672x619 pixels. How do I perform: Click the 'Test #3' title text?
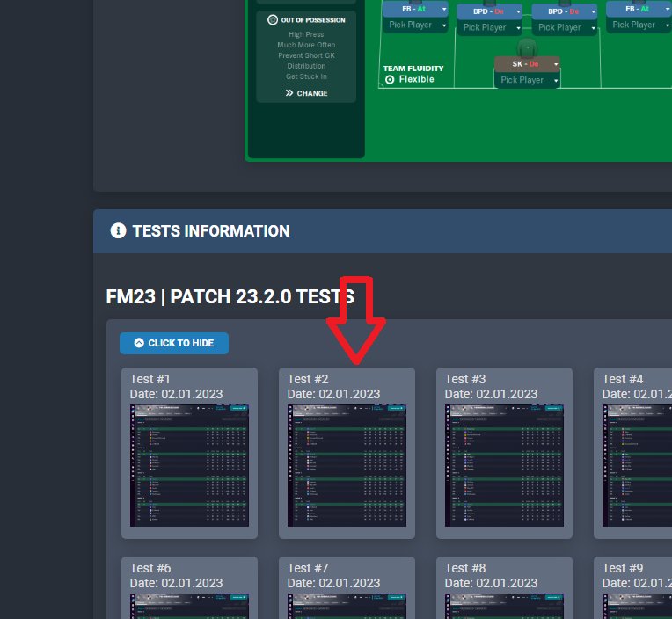(465, 379)
